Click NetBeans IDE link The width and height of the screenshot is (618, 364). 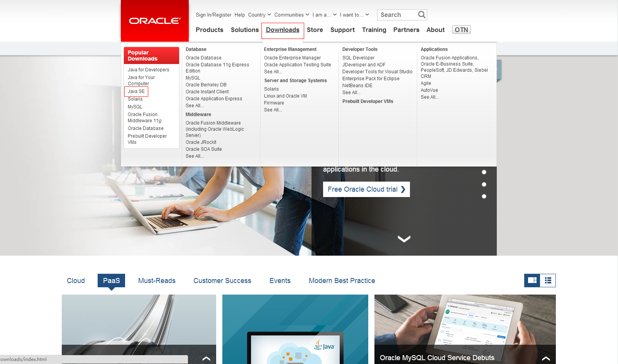[x=357, y=86]
